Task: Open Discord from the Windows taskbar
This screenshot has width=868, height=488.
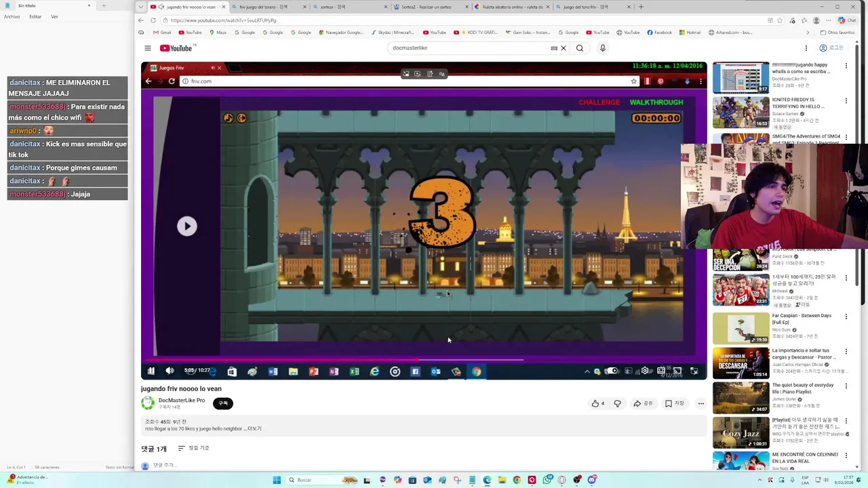Action: tap(592, 480)
